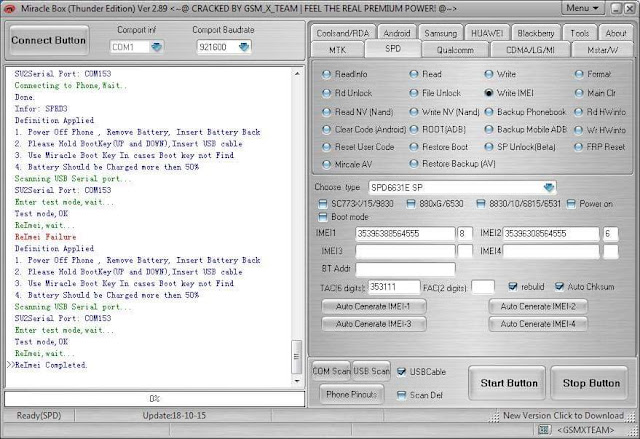
Task: Click Auto Generate IMEI-2 button
Action: click(538, 306)
